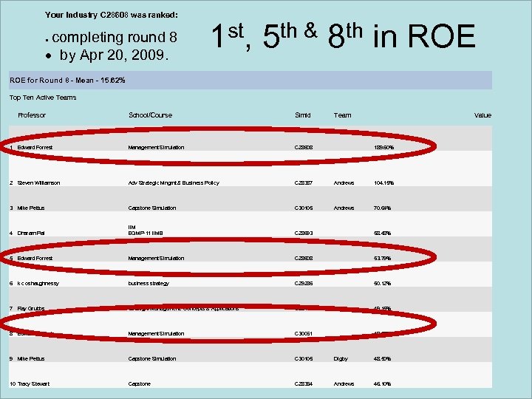Viewport: 532px width, 399px height.
Task: Select the "Tracy Stewart" professor name
Action: pyautogui.click(x=33, y=383)
